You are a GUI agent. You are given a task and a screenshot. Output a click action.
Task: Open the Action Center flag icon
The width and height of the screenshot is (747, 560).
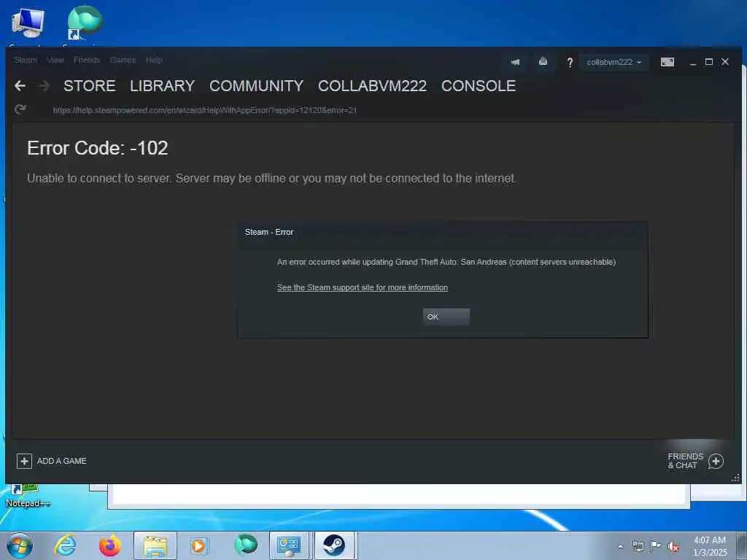pyautogui.click(x=656, y=546)
